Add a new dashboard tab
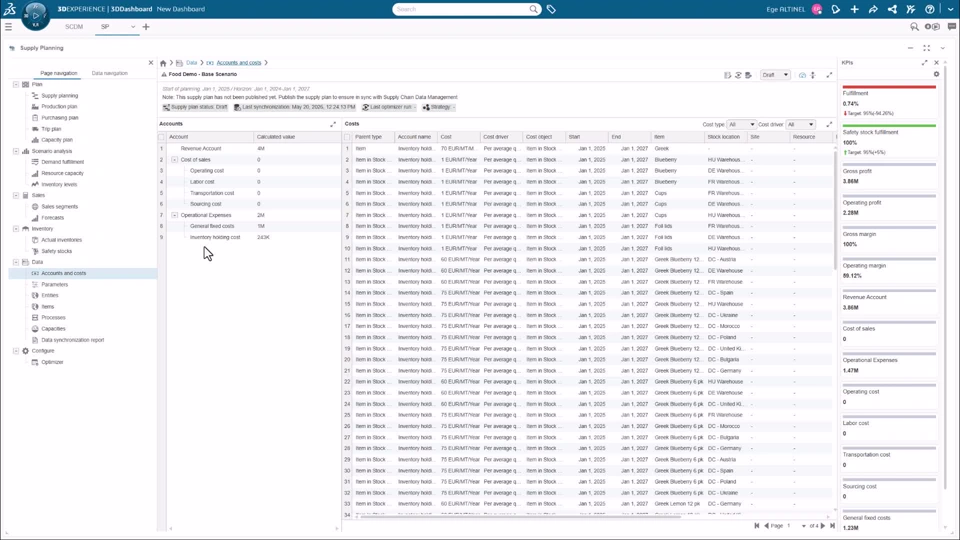This screenshot has height=540, width=960. coord(146,27)
